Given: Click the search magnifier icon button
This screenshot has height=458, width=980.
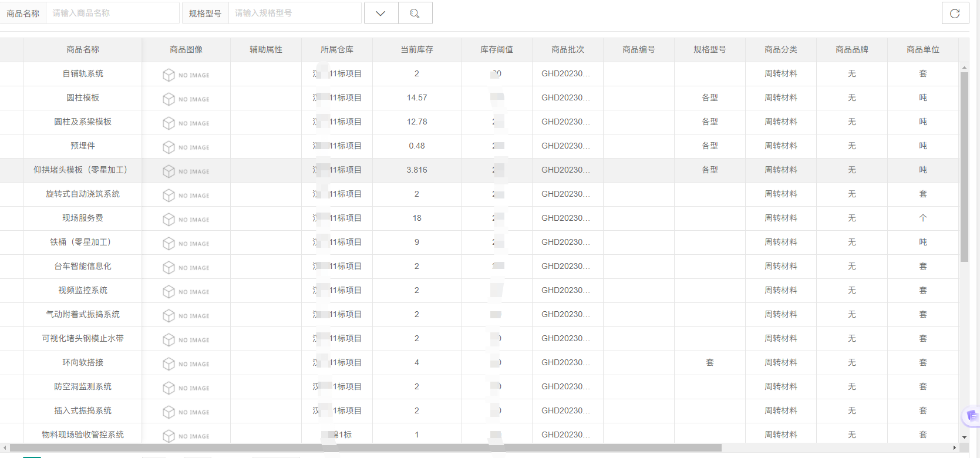Looking at the screenshot, I should 415,13.
